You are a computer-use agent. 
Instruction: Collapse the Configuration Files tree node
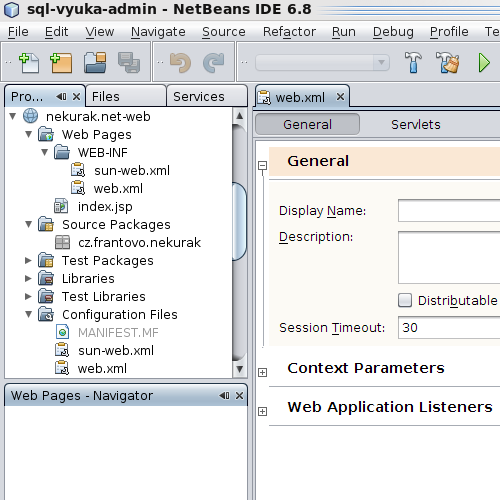tap(29, 314)
